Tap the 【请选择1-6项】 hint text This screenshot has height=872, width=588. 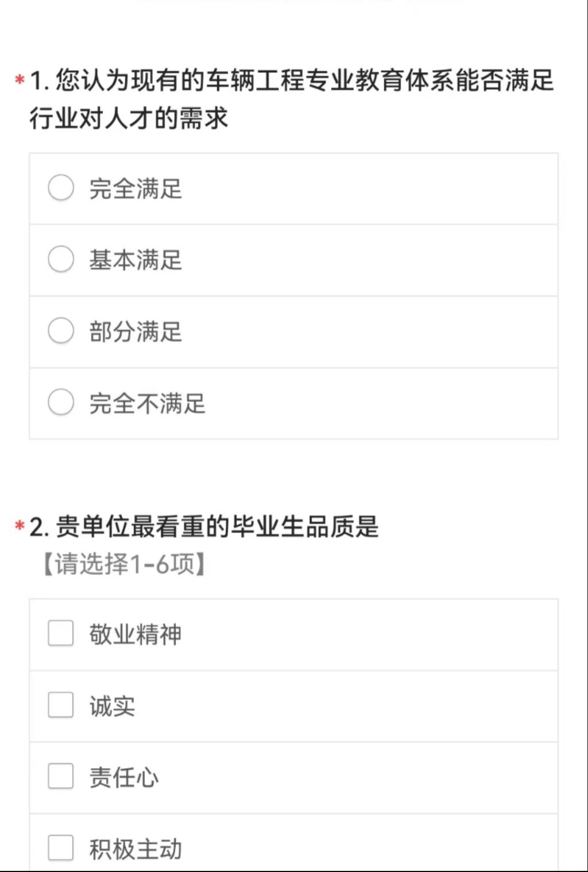(124, 564)
